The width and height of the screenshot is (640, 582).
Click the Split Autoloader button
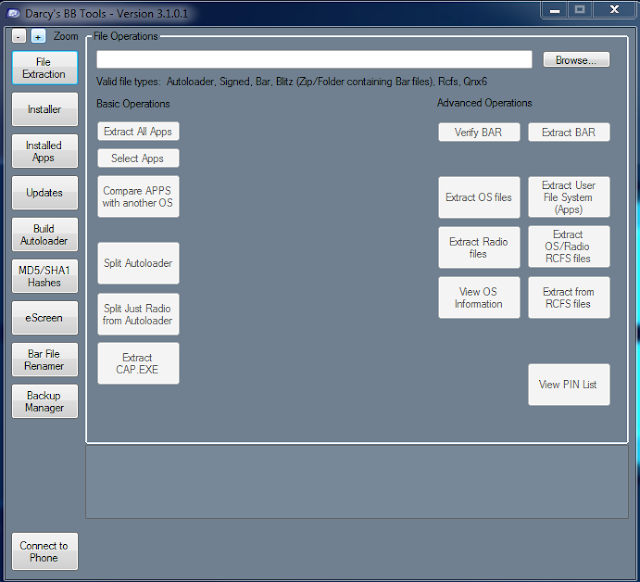point(138,263)
